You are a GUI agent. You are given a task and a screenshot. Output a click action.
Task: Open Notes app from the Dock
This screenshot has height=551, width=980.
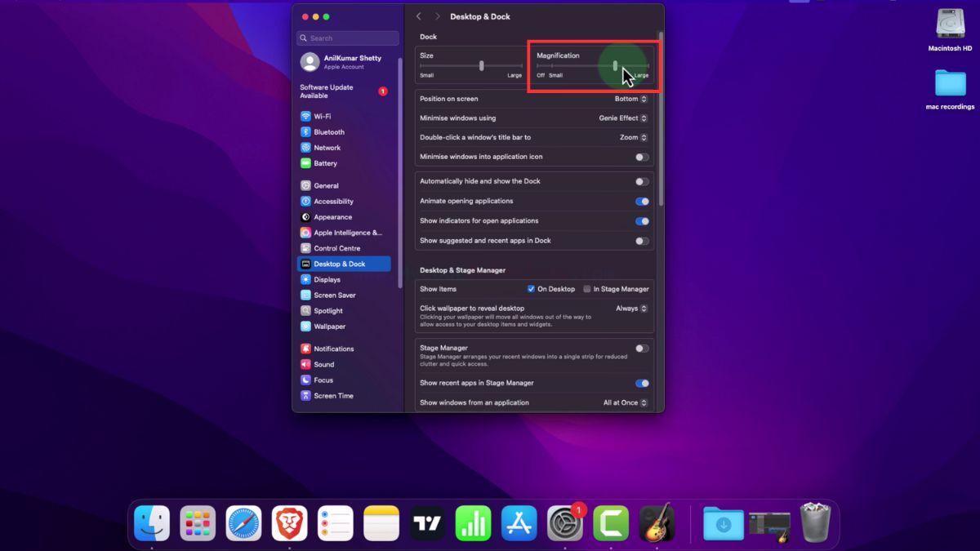(x=381, y=523)
